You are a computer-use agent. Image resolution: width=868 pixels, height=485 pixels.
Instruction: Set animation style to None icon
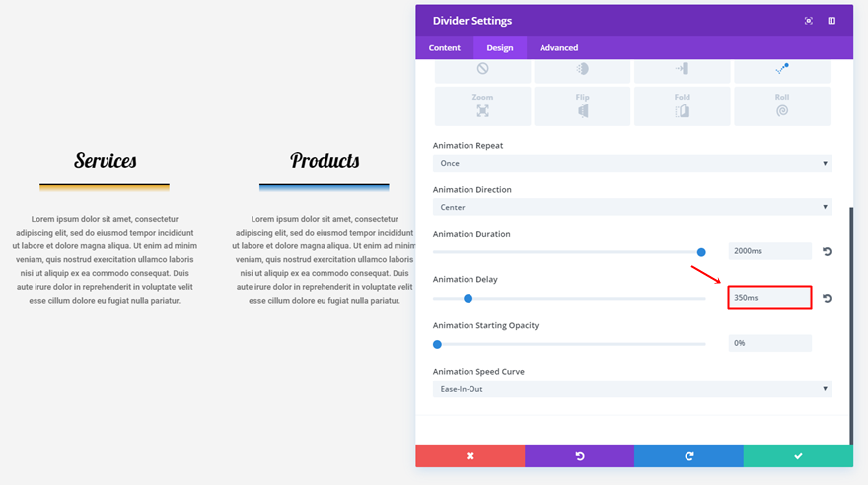[482, 69]
